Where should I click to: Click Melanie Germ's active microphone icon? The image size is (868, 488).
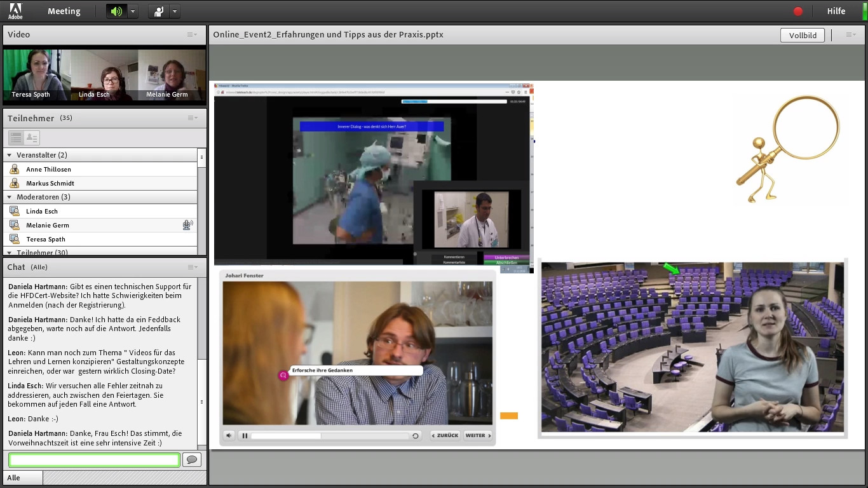point(187,225)
